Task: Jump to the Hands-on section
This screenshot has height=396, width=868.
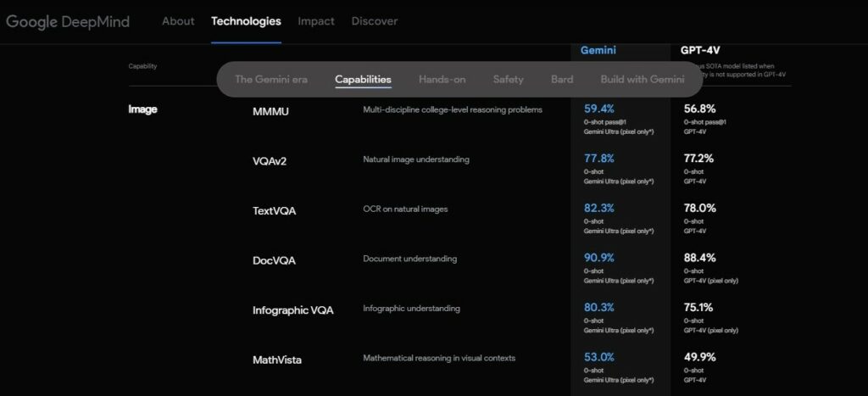Action: (x=442, y=79)
